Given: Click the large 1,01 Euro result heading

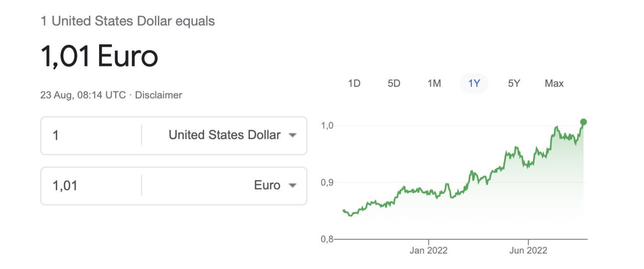Looking at the screenshot, I should (99, 56).
